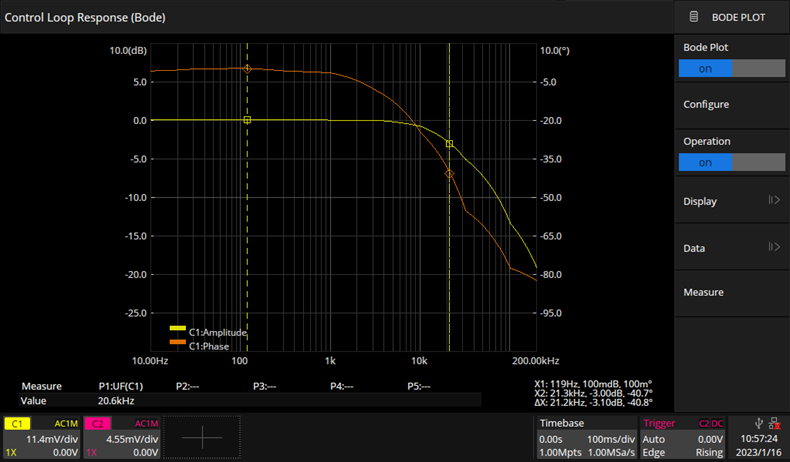Select the pink C2 channel badge
This screenshot has height=462, width=790.
pyautogui.click(x=98, y=424)
